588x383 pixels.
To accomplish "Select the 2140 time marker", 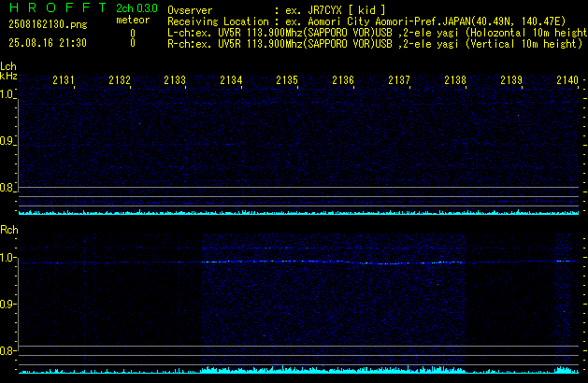I will [x=567, y=80].
